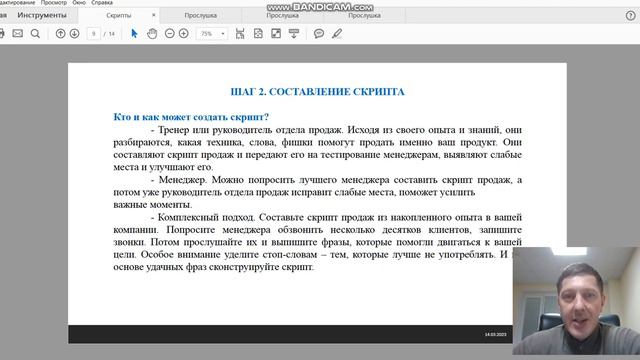Select the Hand pan tool
The width and height of the screenshot is (640, 360).
(x=152, y=33)
